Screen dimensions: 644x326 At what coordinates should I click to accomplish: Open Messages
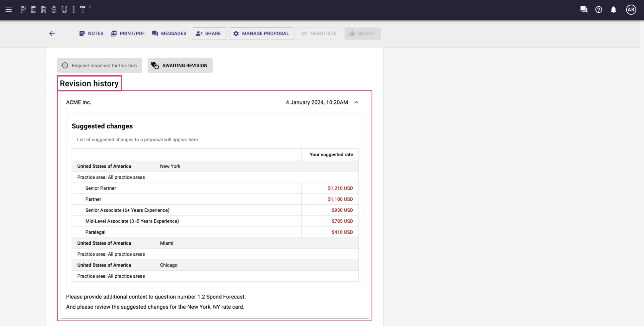pos(169,34)
